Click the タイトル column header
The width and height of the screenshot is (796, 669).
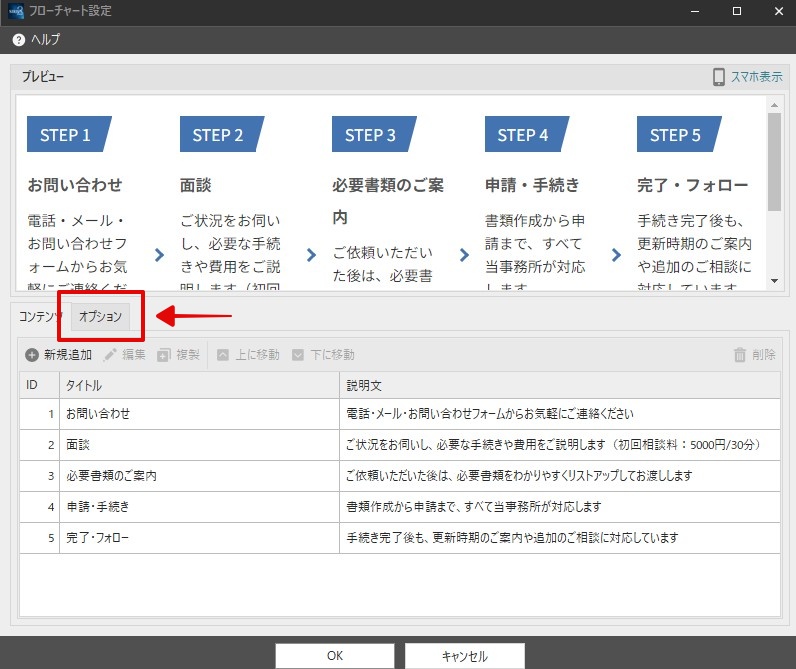pyautogui.click(x=199, y=385)
